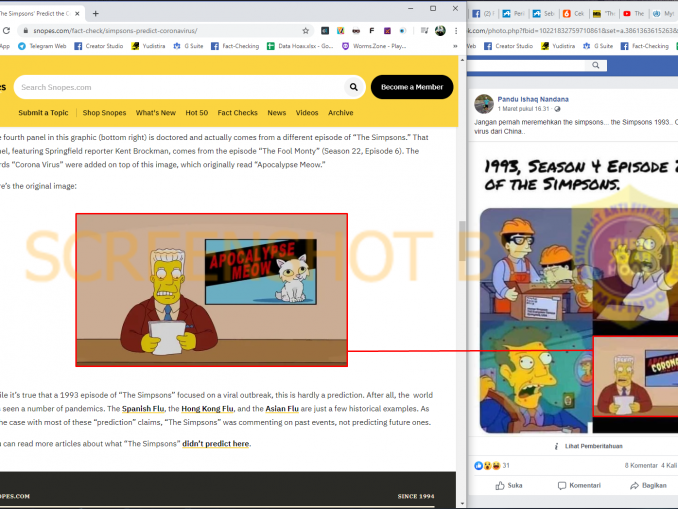Open Worms.Zone bookmark

coord(374,46)
